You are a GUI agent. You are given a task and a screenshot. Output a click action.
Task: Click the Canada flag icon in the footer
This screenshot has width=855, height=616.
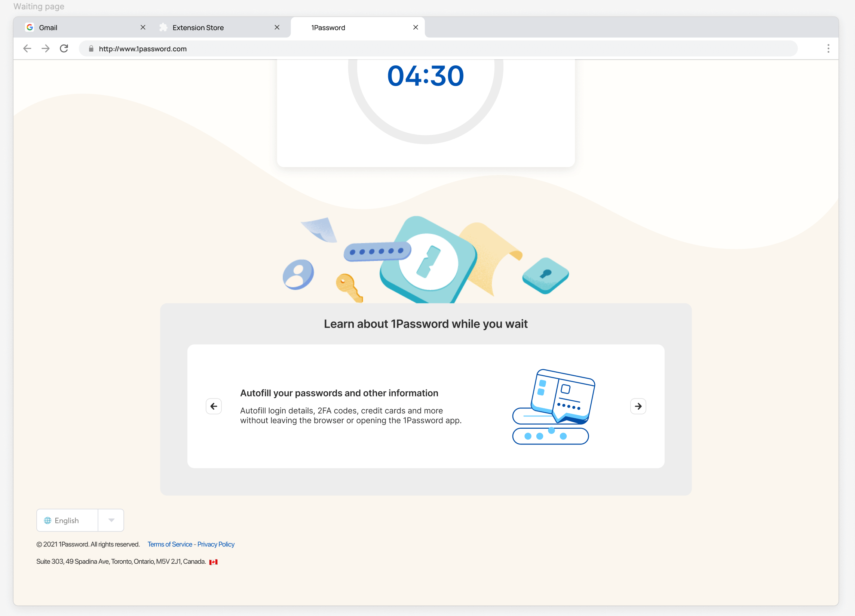tap(213, 561)
